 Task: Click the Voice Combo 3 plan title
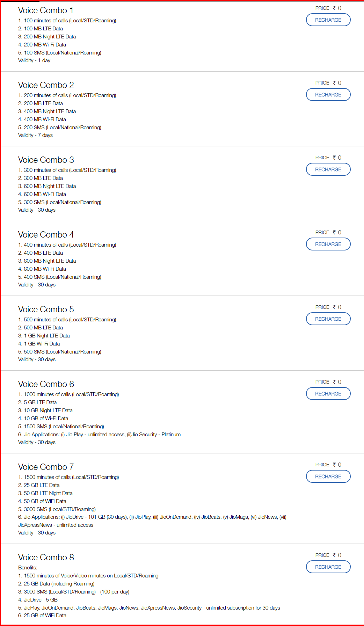click(46, 160)
